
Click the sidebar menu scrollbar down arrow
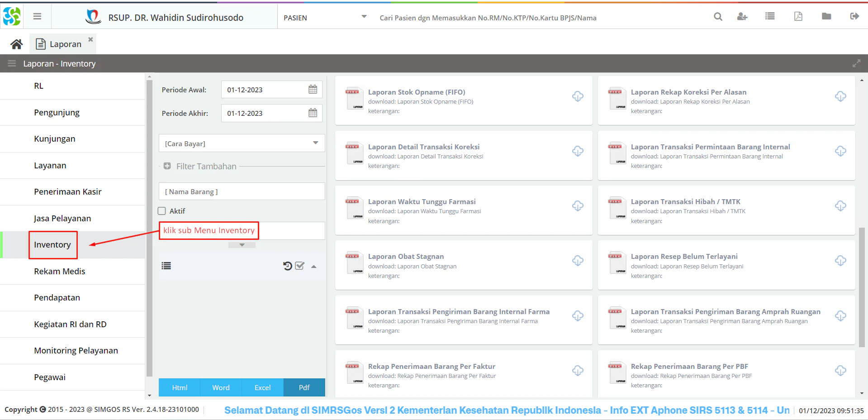[150, 396]
